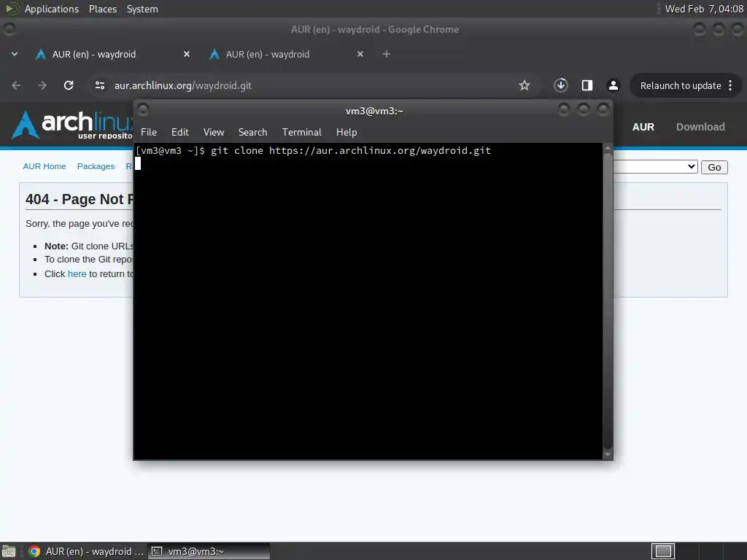The width and height of the screenshot is (747, 560).
Task: Open the Packages link on AUR page
Action: tap(96, 166)
